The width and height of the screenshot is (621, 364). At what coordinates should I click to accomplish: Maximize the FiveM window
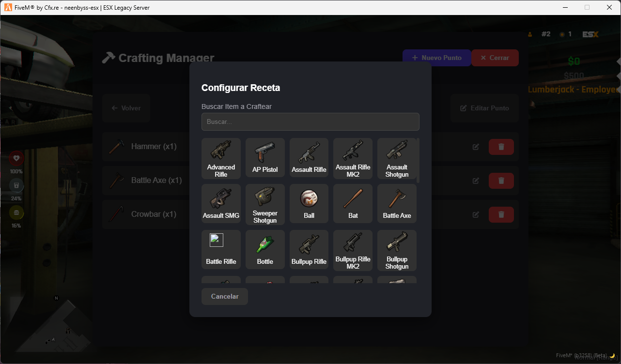pyautogui.click(x=587, y=7)
